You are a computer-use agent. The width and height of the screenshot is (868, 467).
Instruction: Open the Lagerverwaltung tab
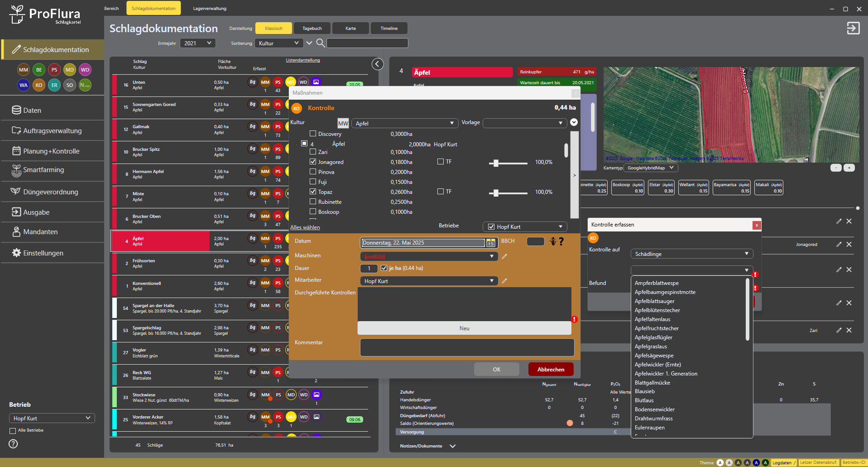210,9
